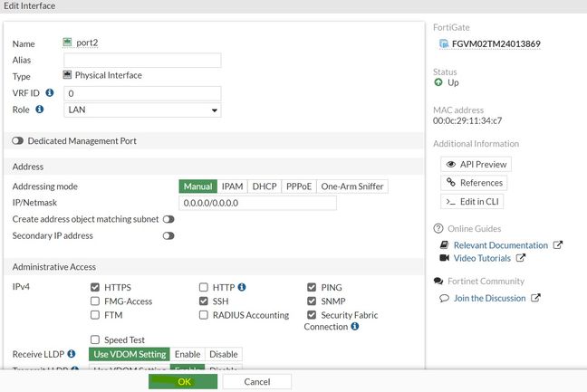Screen dimensions: 587x392
Task: Click the VRF ID info icon
Action: (x=49, y=92)
